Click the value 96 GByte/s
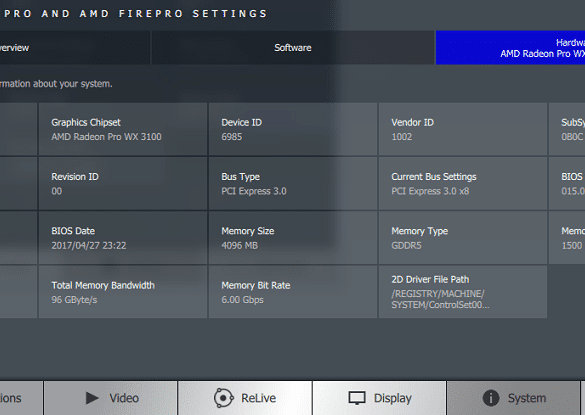 point(74,300)
